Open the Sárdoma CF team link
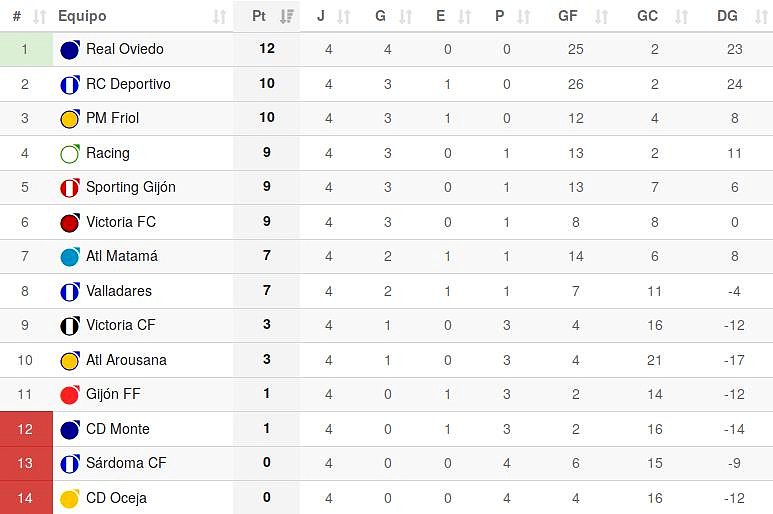The height and width of the screenshot is (514, 773). pos(126,463)
